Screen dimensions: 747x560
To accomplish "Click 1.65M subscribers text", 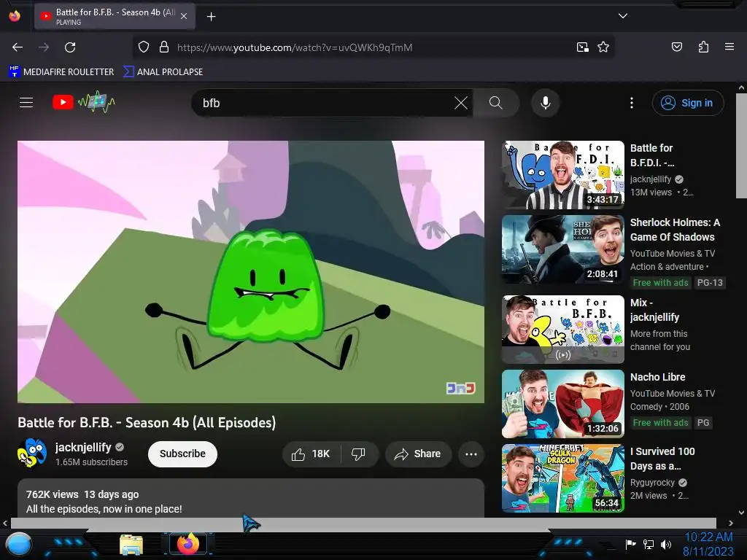I will click(x=91, y=462).
